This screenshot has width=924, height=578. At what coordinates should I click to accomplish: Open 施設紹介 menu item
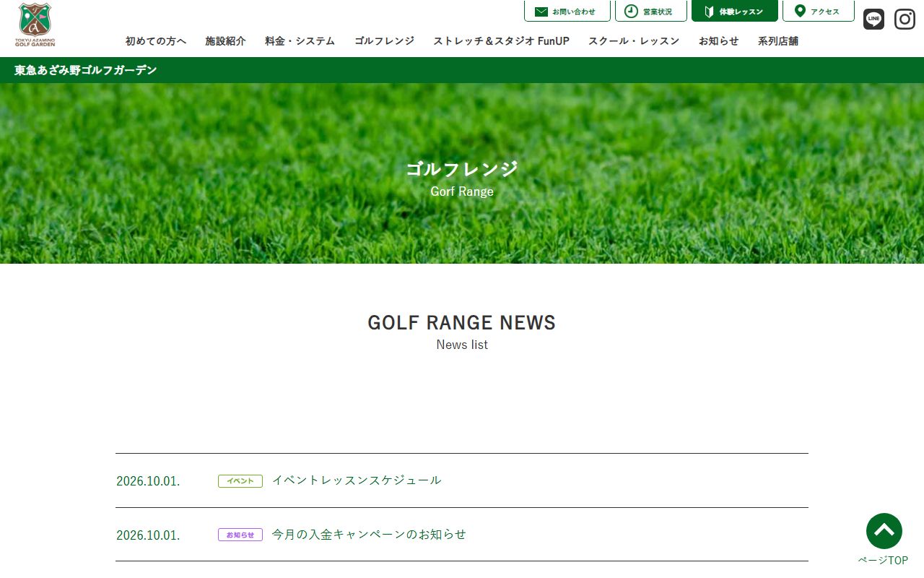click(225, 41)
